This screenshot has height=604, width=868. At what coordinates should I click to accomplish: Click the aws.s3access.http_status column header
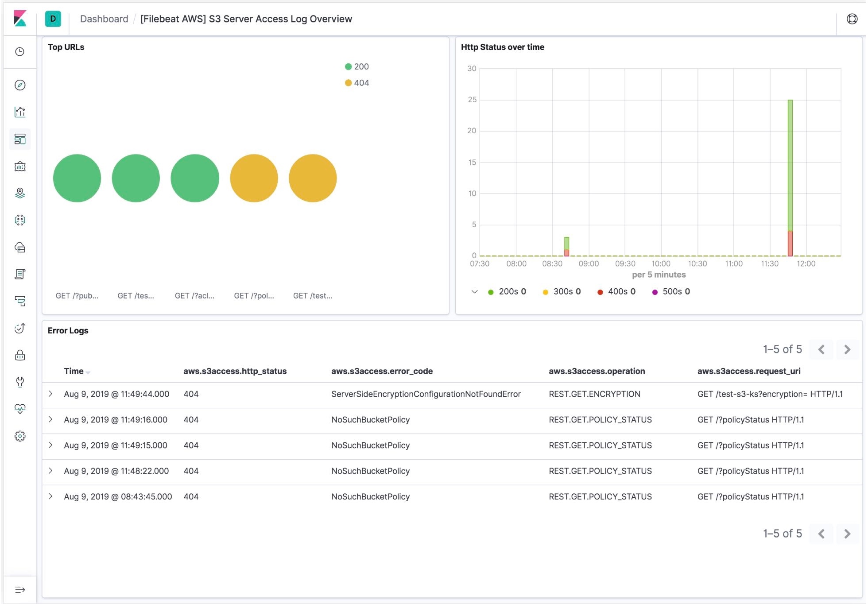(x=235, y=371)
